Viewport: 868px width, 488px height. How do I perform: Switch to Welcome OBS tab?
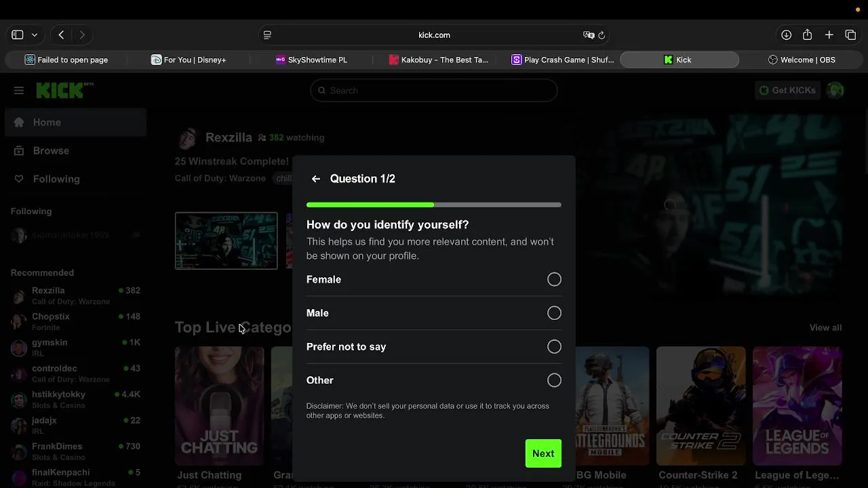tap(801, 60)
